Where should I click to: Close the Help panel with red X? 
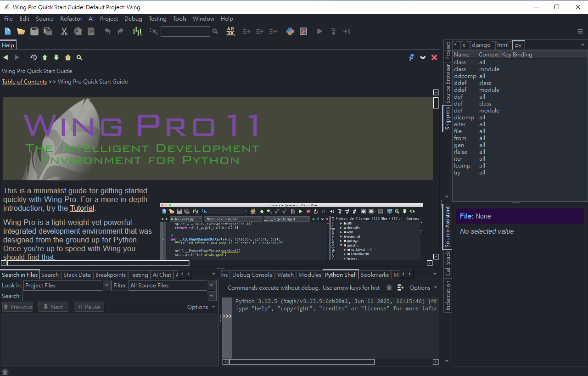tap(434, 57)
